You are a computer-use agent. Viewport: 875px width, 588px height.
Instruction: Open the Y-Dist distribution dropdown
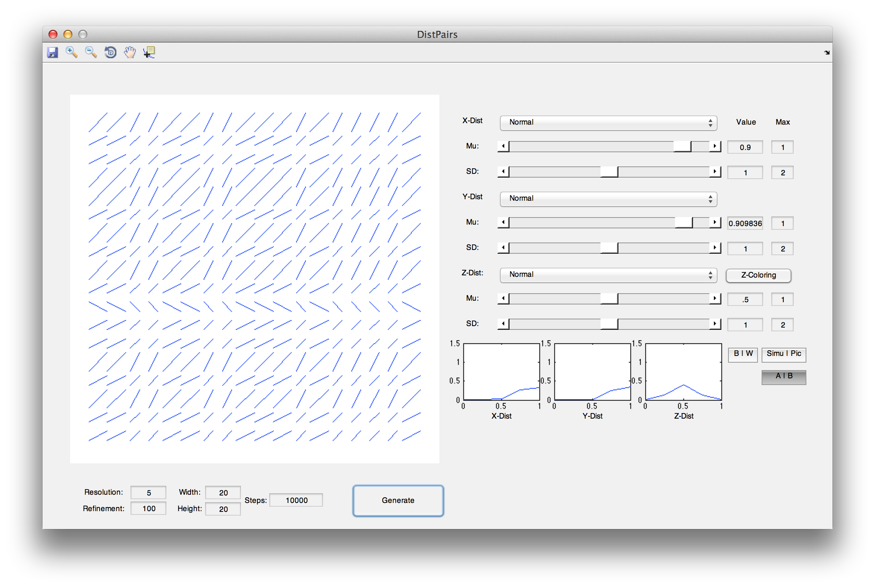click(x=608, y=199)
